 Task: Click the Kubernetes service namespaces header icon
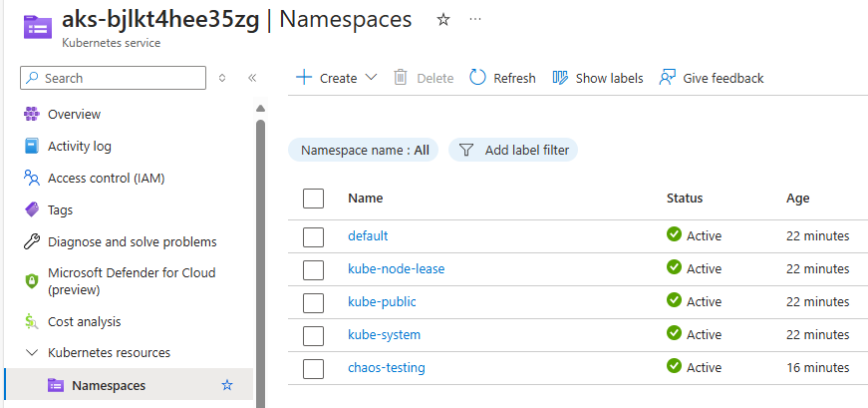pos(38,27)
